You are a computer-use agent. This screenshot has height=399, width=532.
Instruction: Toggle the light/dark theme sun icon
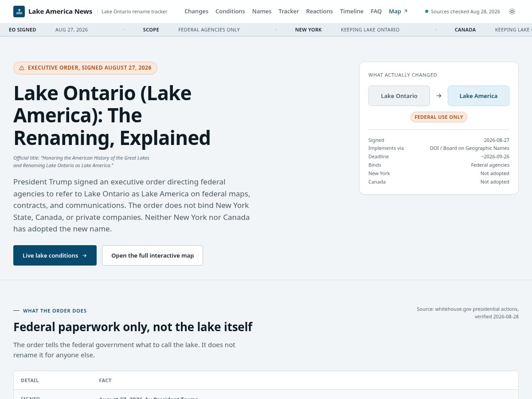[x=512, y=12]
